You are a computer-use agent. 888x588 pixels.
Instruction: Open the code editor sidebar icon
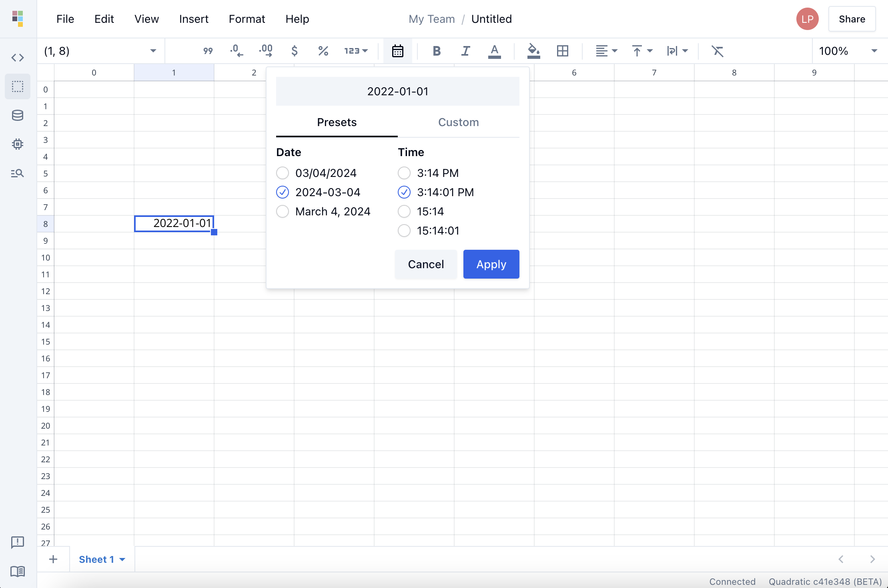tap(18, 58)
